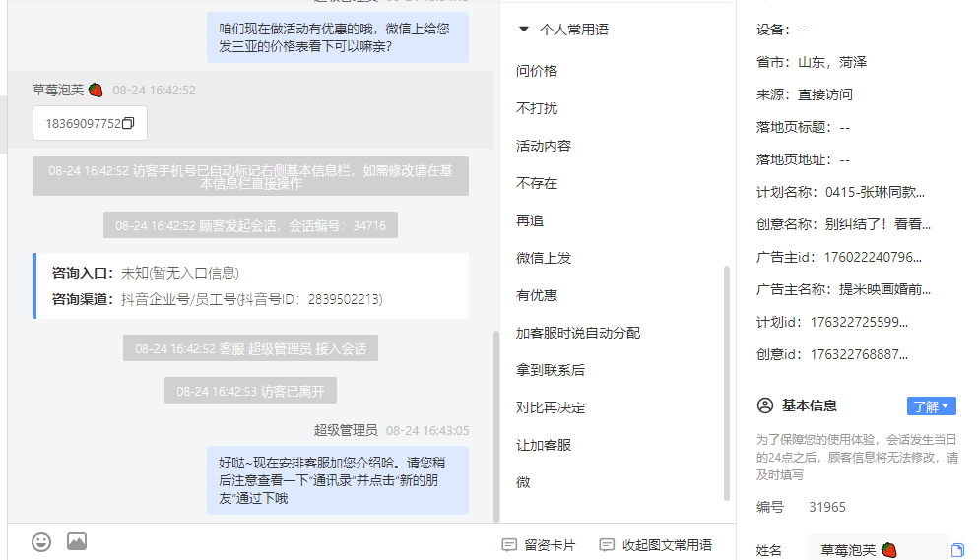The width and height of the screenshot is (980, 560).
Task: Collapse the 个人常用语 section
Action: (524, 29)
